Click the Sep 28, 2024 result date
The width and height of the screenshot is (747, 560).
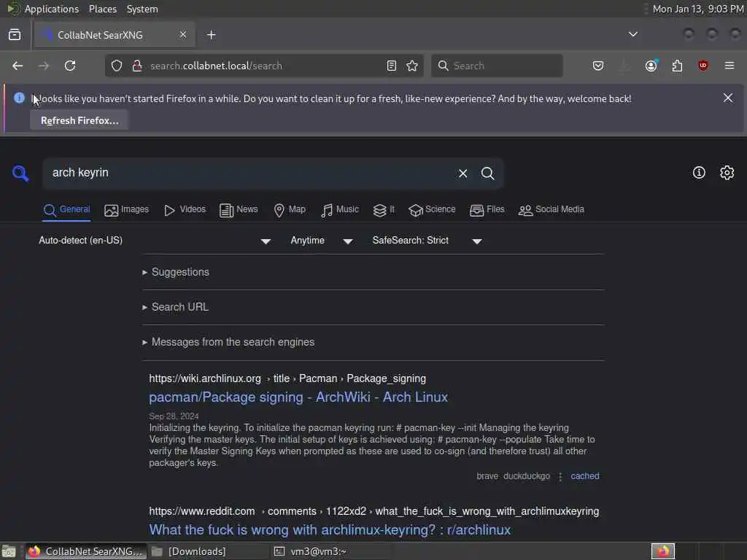tap(174, 416)
